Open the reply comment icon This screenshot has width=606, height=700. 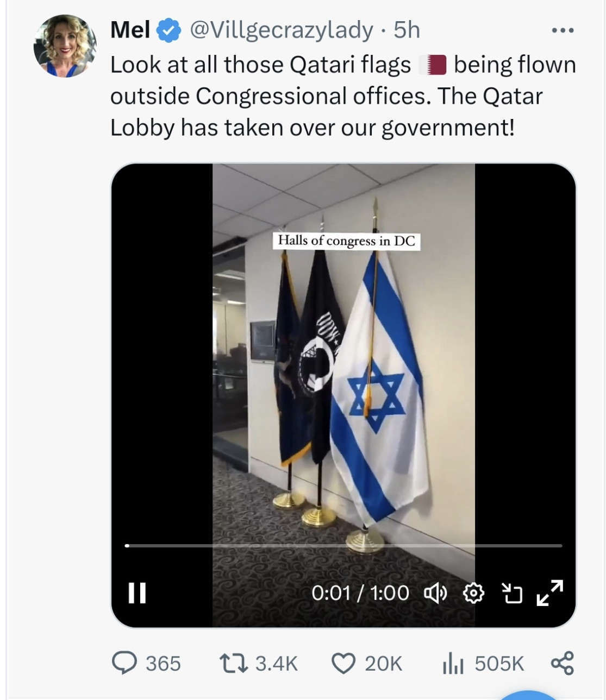click(124, 663)
